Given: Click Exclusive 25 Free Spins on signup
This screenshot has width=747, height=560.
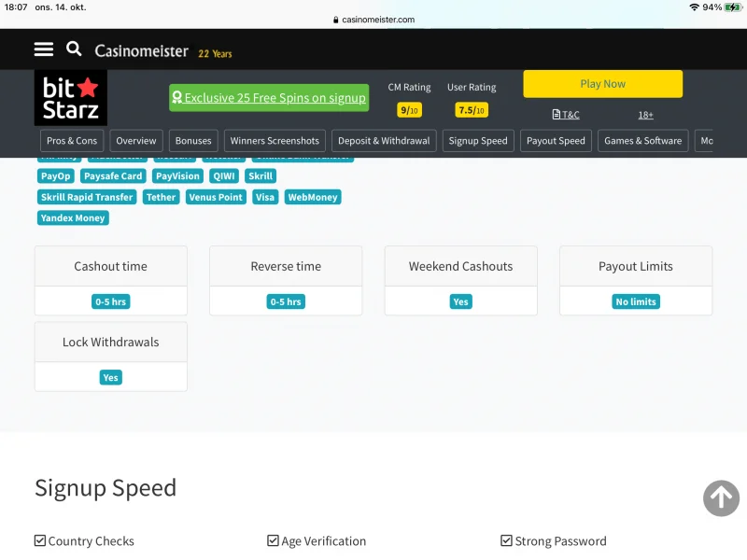Looking at the screenshot, I should point(269,98).
